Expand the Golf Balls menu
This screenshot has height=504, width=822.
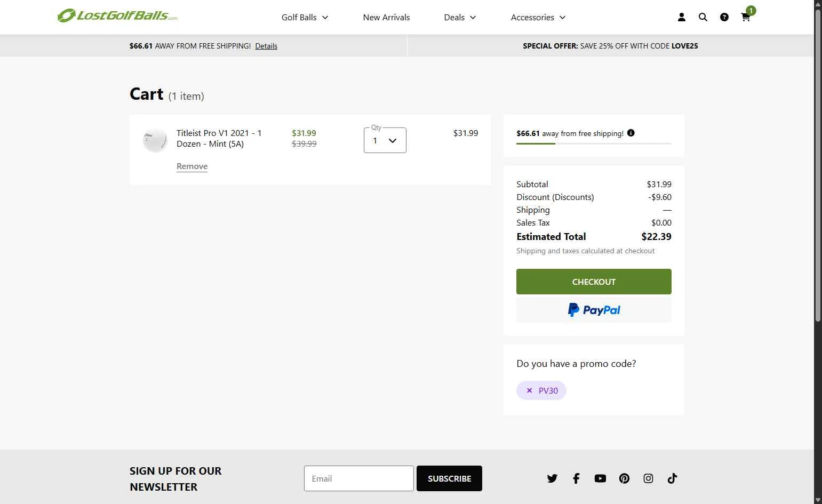(x=305, y=17)
